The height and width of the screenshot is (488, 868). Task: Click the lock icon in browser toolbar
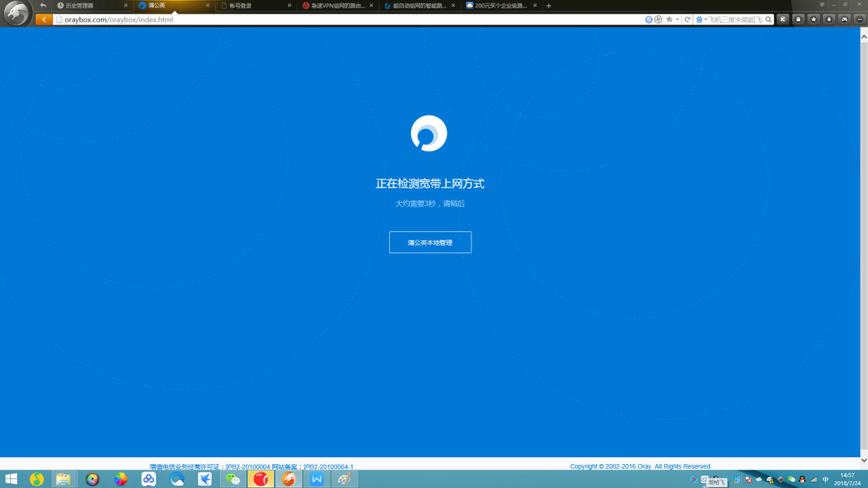coord(798,20)
